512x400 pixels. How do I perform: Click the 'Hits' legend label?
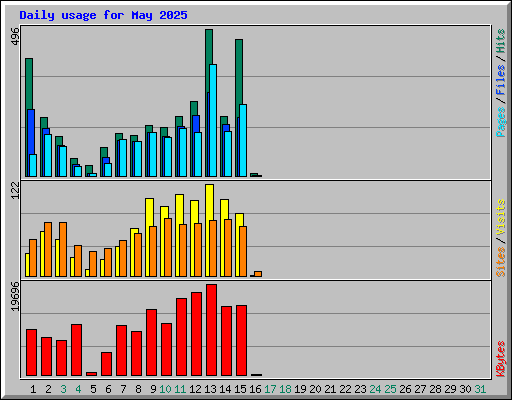point(501,41)
